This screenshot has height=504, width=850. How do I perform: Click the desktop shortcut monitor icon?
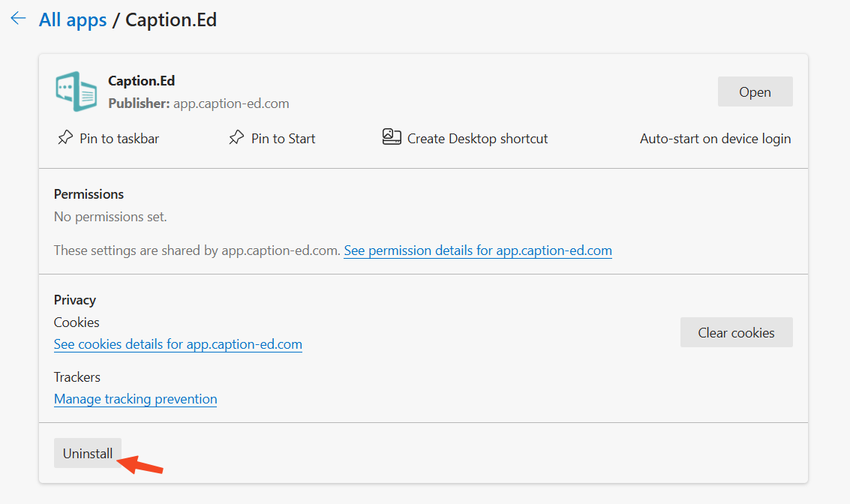point(392,137)
